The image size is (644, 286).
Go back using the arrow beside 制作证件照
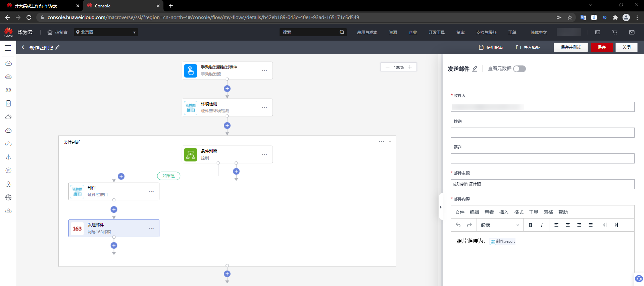23,47
